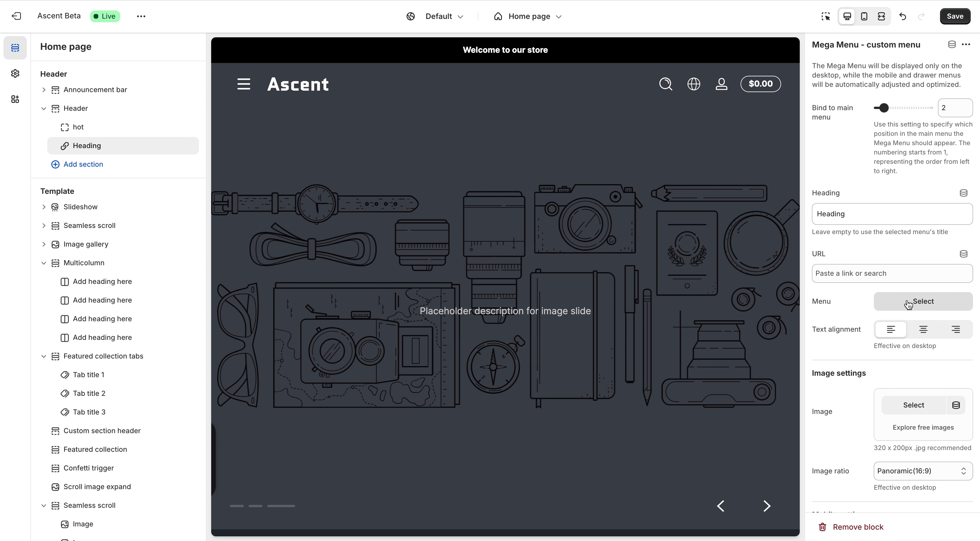Open theme settings gear icon
Viewport: 980px width, 541px height.
click(15, 73)
